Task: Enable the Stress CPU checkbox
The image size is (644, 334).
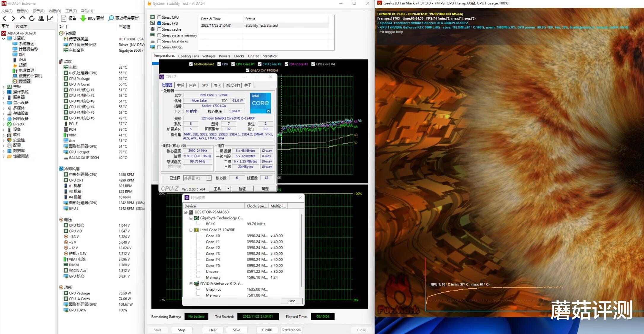Action: (160, 17)
